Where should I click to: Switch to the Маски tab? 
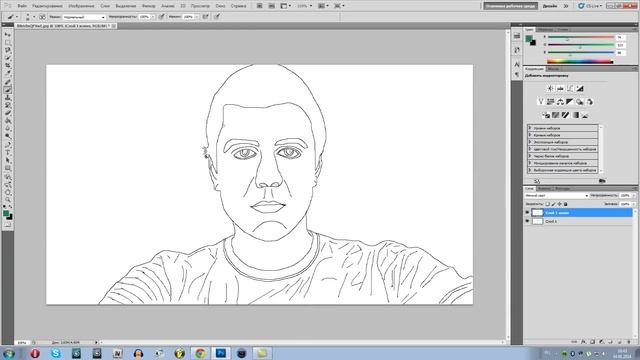pyautogui.click(x=553, y=69)
